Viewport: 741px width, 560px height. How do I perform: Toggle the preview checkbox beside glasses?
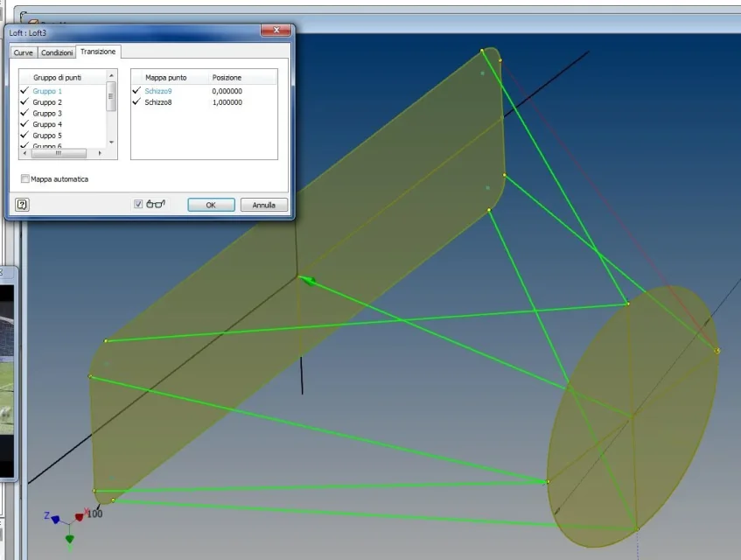[x=138, y=204]
